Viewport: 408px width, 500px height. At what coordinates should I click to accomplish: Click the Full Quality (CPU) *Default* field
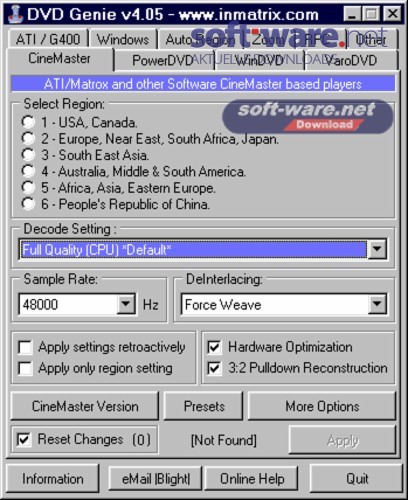tap(193, 249)
